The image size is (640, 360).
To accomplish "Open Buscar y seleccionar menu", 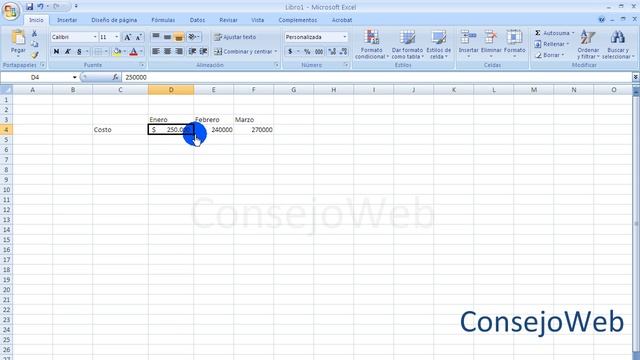I will click(x=618, y=44).
